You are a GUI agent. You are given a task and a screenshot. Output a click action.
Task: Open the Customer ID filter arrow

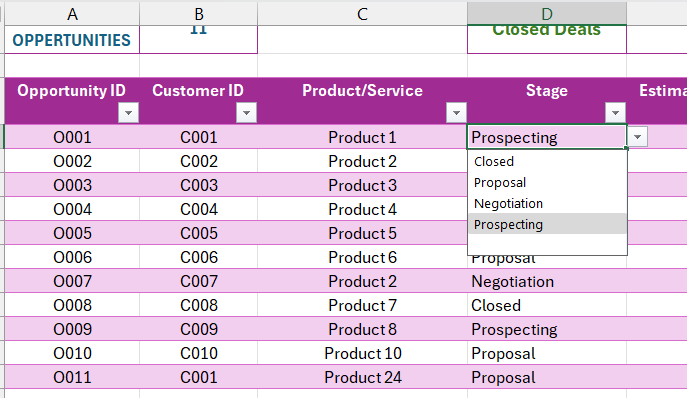(246, 113)
